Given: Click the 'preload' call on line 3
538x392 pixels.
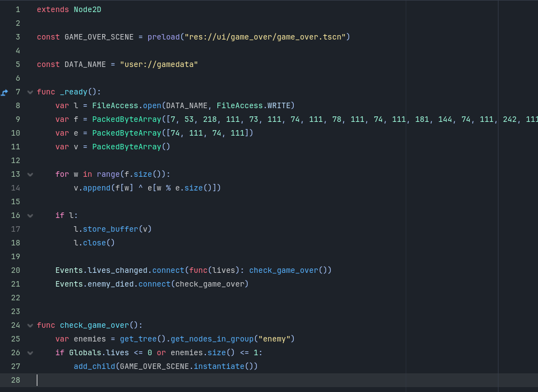Looking at the screenshot, I should tap(164, 37).
